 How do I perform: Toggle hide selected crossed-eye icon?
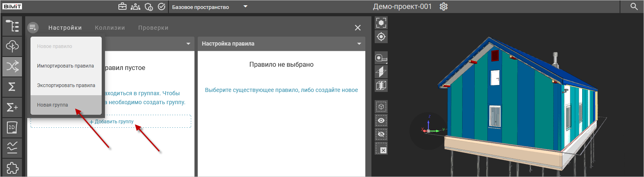[x=381, y=134]
